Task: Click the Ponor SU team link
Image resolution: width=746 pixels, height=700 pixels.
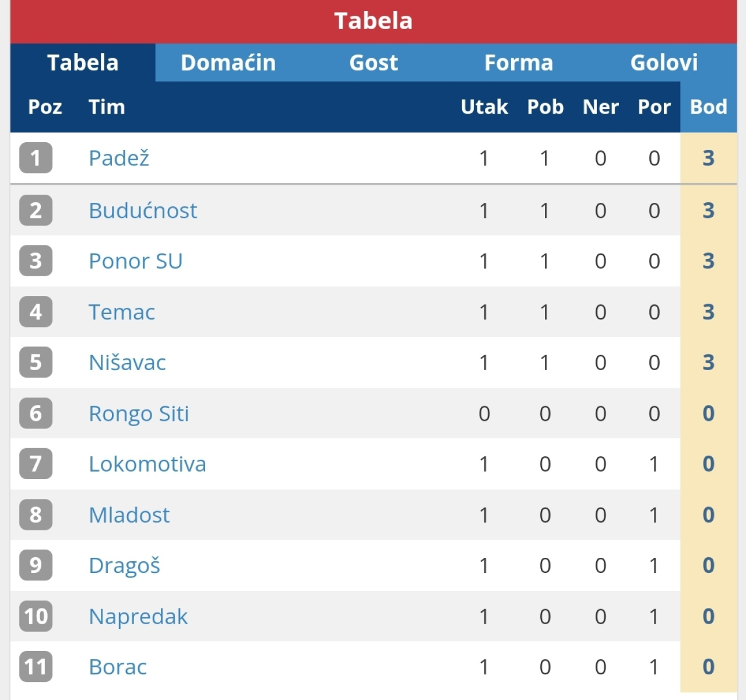Action: [x=135, y=261]
